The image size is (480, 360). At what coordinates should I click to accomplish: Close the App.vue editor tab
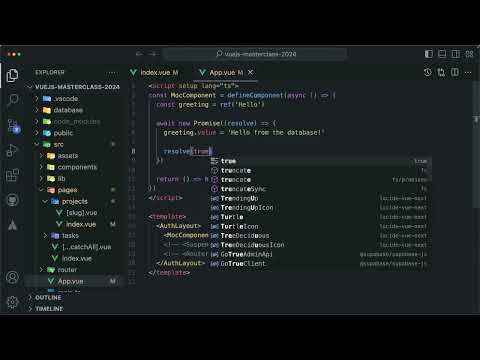click(x=250, y=72)
